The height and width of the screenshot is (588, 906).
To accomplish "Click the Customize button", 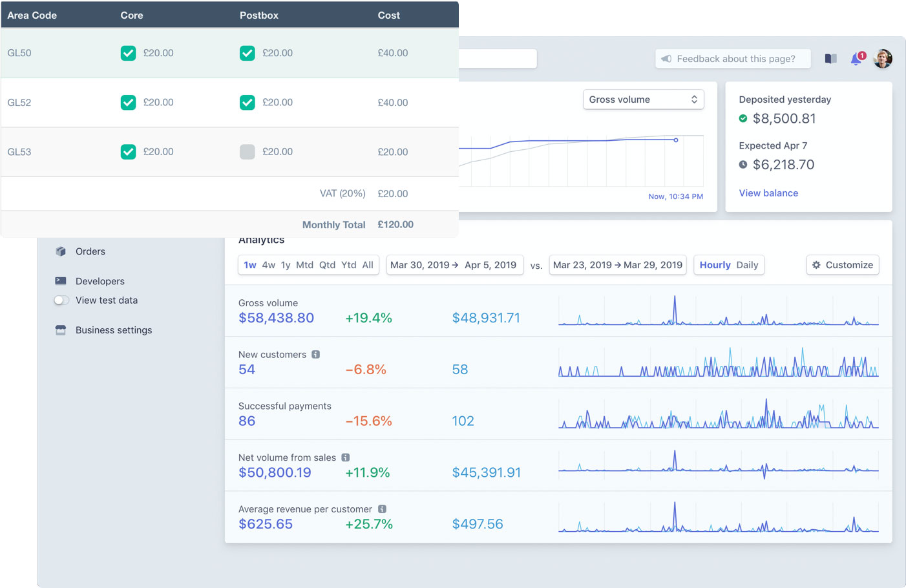I will [x=843, y=265].
